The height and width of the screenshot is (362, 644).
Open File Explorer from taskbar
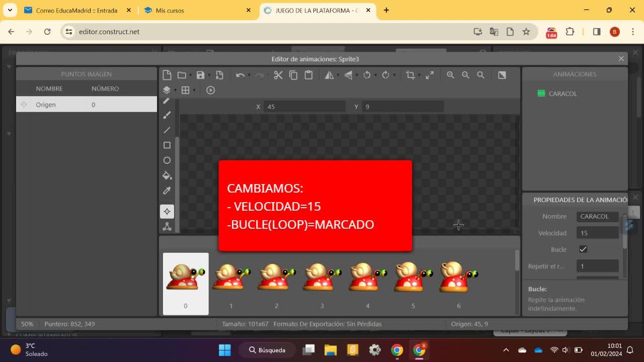coord(330,350)
